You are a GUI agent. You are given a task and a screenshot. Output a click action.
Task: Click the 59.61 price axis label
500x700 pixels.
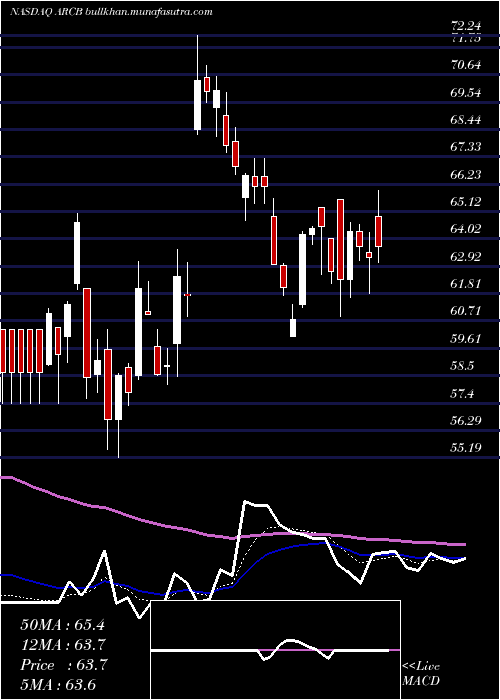pyautogui.click(x=466, y=338)
